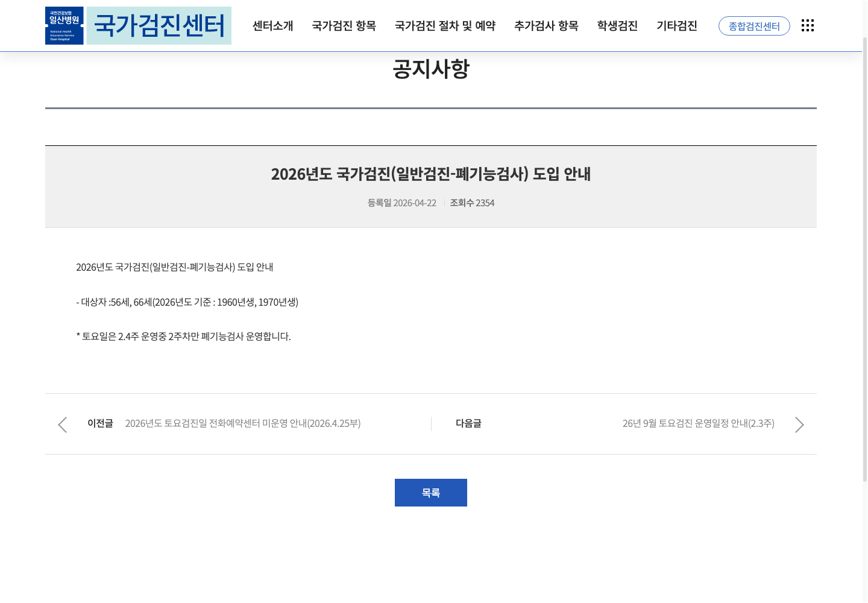Click the 다음글 label
This screenshot has height=603, width=868.
tap(468, 423)
